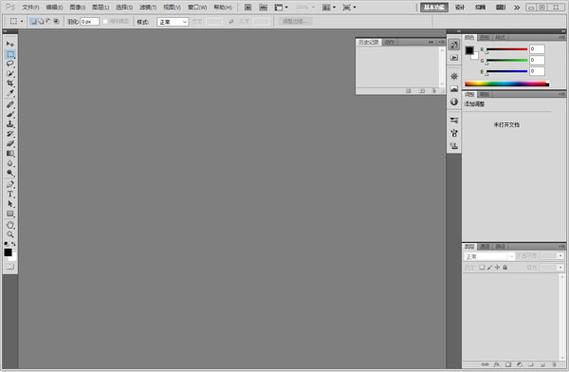569x372 pixels.
Task: Select the Rectangular Marquee tool
Action: click(10, 54)
